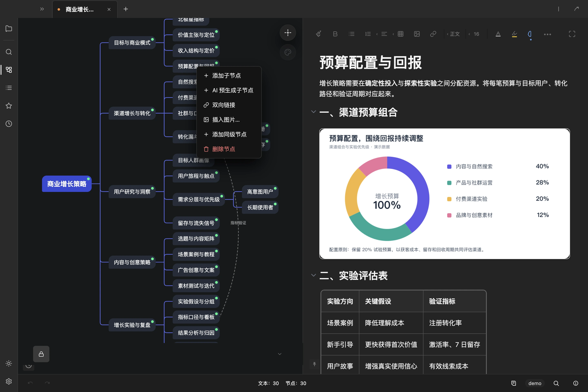Screen dimensions: 588x392
Task: Open the paragraph style 正文 dropdown
Action: coord(453,34)
